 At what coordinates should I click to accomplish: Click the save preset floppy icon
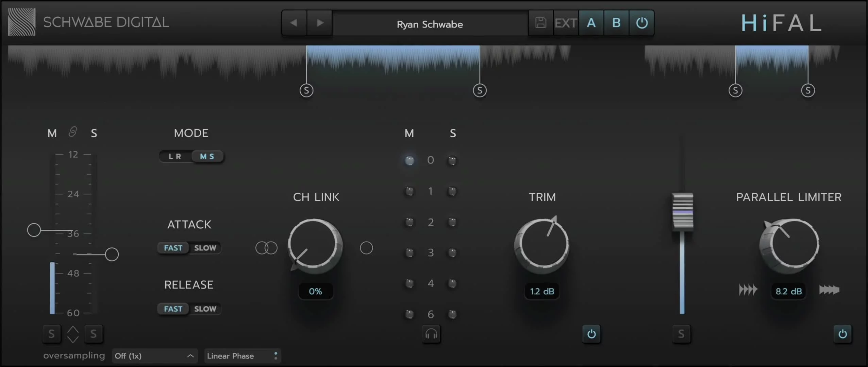click(540, 23)
